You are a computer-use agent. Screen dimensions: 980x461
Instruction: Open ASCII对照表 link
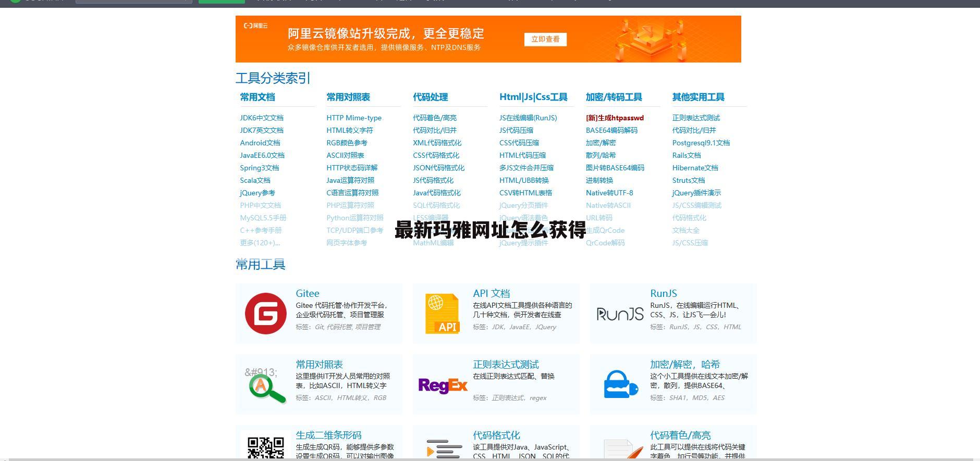(345, 155)
